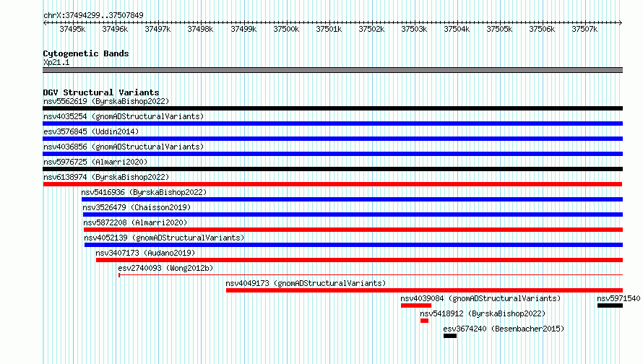Click nsv4036856 (gnomADStructuralVariants) label
This screenshot has height=364, width=643.
coord(124,147)
